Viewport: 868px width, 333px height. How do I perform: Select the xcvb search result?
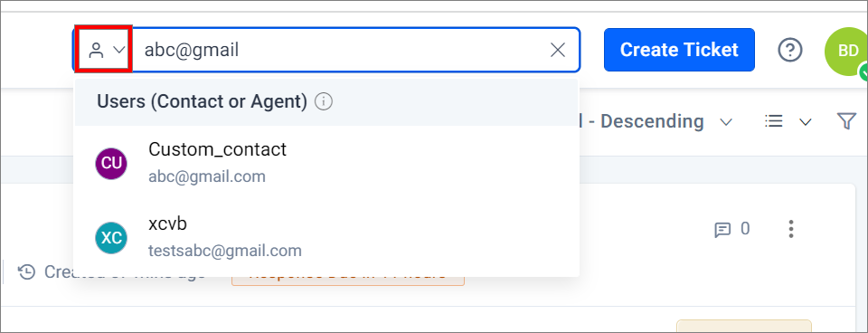[x=326, y=237]
